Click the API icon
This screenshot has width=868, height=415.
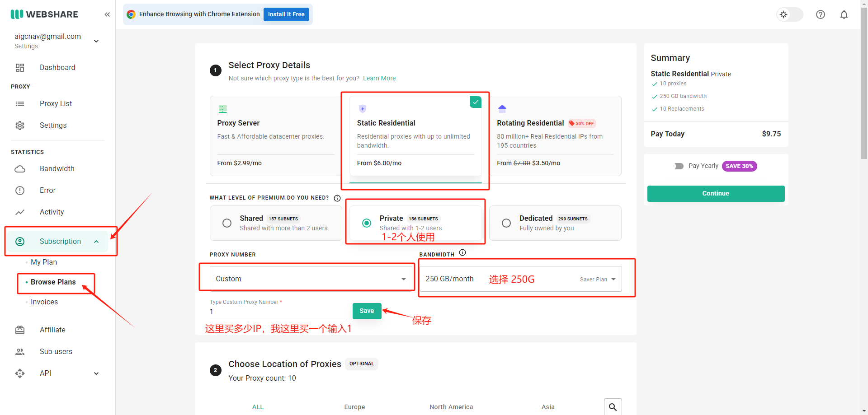point(20,373)
